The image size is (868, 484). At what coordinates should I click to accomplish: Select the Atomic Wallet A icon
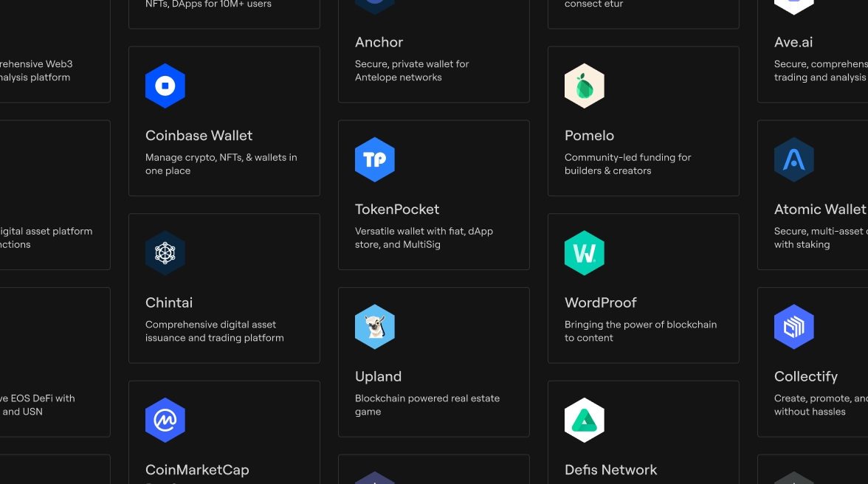coord(794,159)
